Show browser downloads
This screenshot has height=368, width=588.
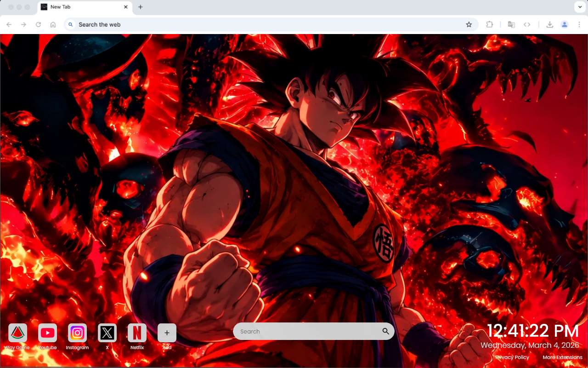(549, 24)
